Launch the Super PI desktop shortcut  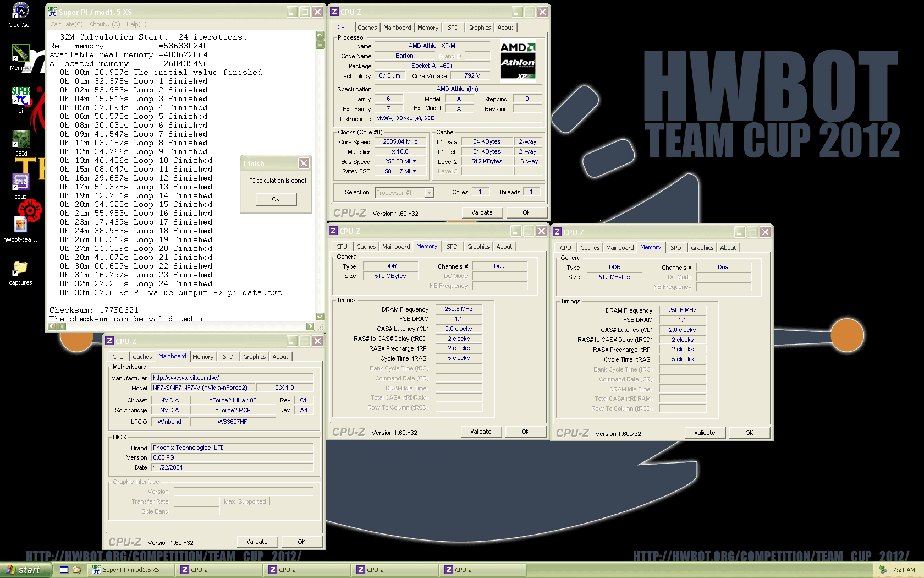coord(20,100)
